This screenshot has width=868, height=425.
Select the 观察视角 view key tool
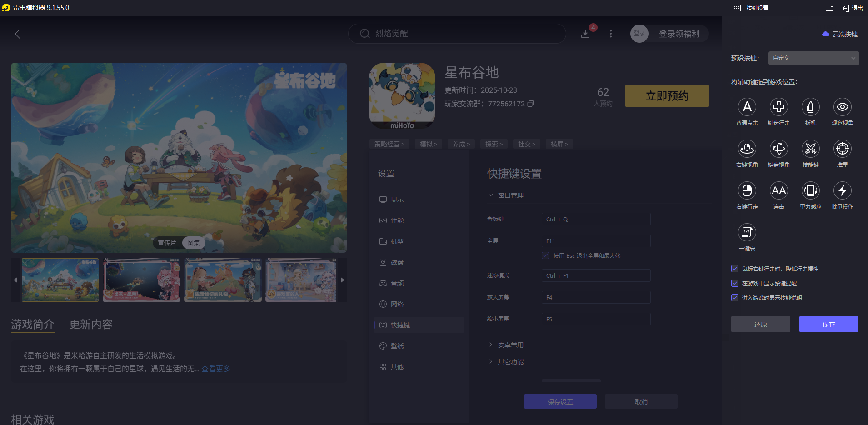[x=842, y=107]
